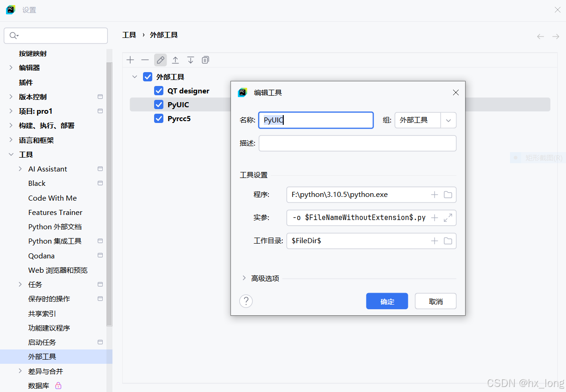Navigate forward in settings with right arrow
This screenshot has height=392, width=566.
pos(556,36)
